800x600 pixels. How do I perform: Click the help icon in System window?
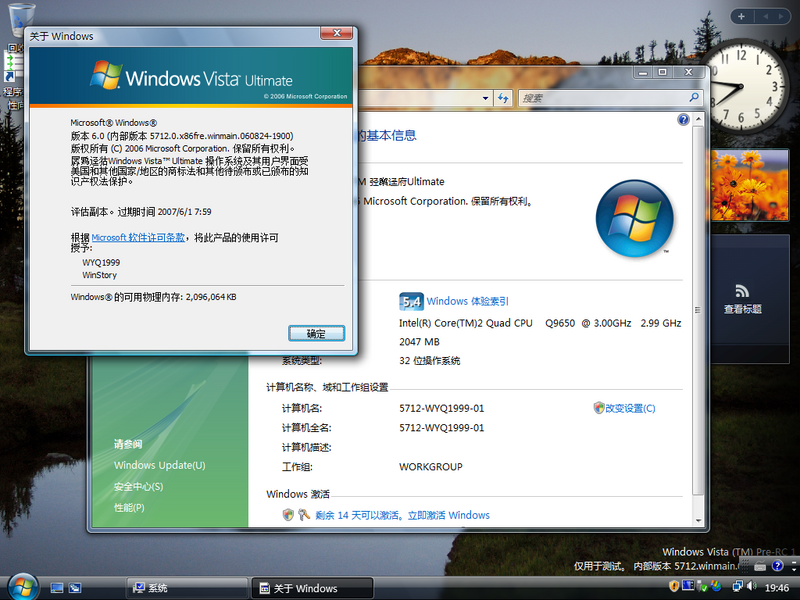point(683,120)
